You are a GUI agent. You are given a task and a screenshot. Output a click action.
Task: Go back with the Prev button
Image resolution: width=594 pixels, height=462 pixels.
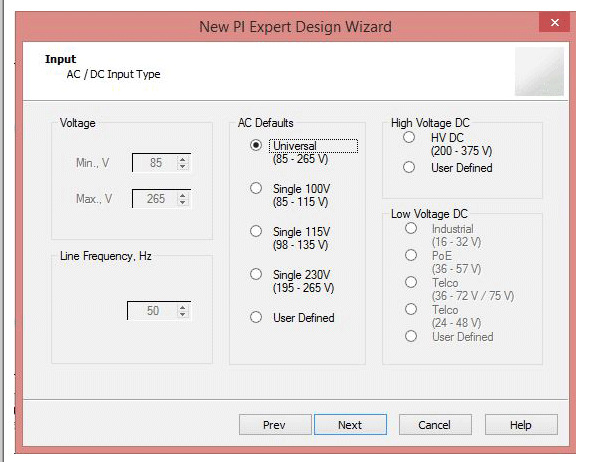point(275,425)
